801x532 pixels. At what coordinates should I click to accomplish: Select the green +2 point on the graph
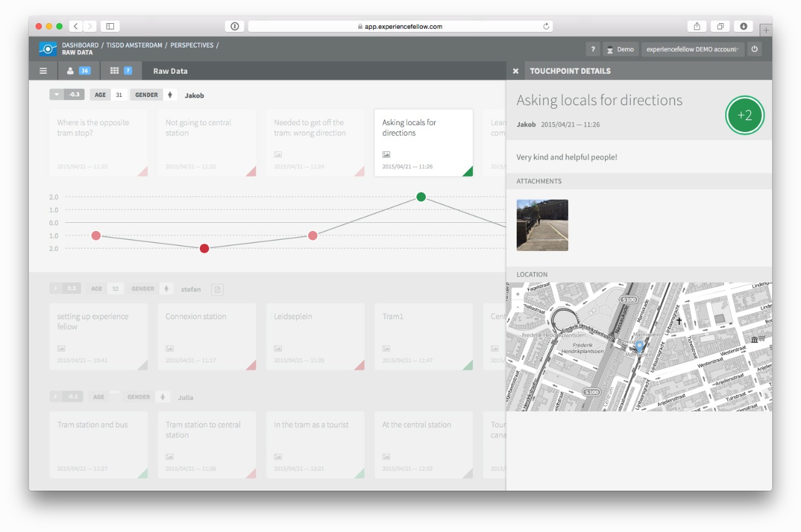tap(421, 197)
